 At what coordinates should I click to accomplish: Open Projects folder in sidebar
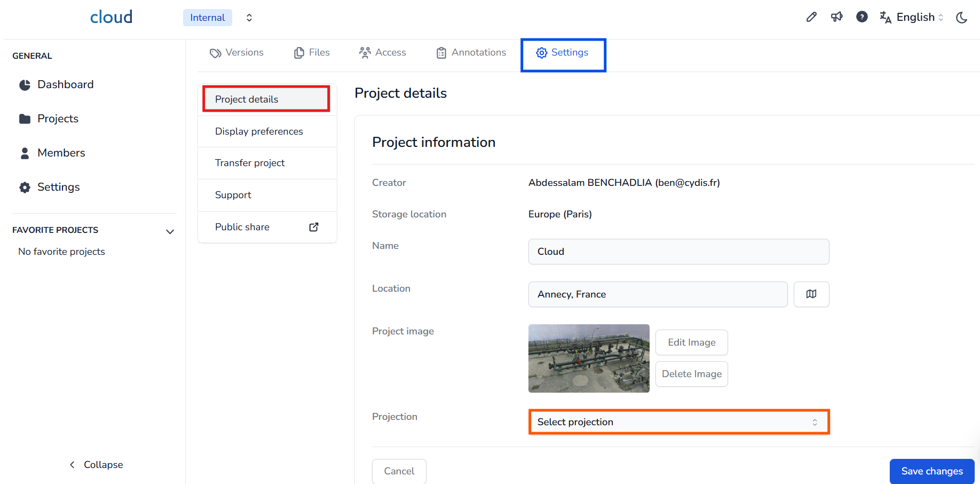[x=58, y=119]
